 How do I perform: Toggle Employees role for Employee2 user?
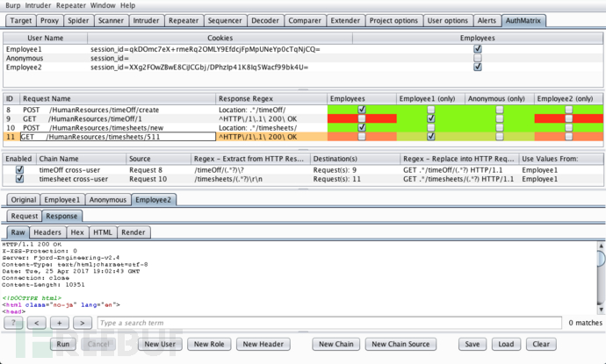point(478,67)
